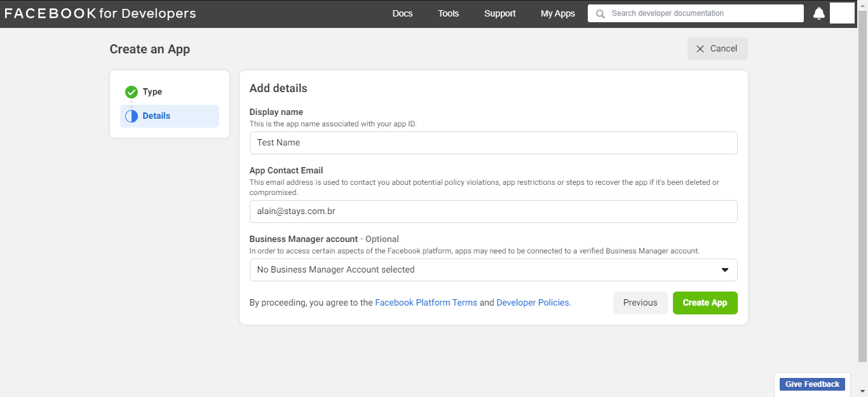
Task: Open the profile avatar in header
Action: point(842,13)
